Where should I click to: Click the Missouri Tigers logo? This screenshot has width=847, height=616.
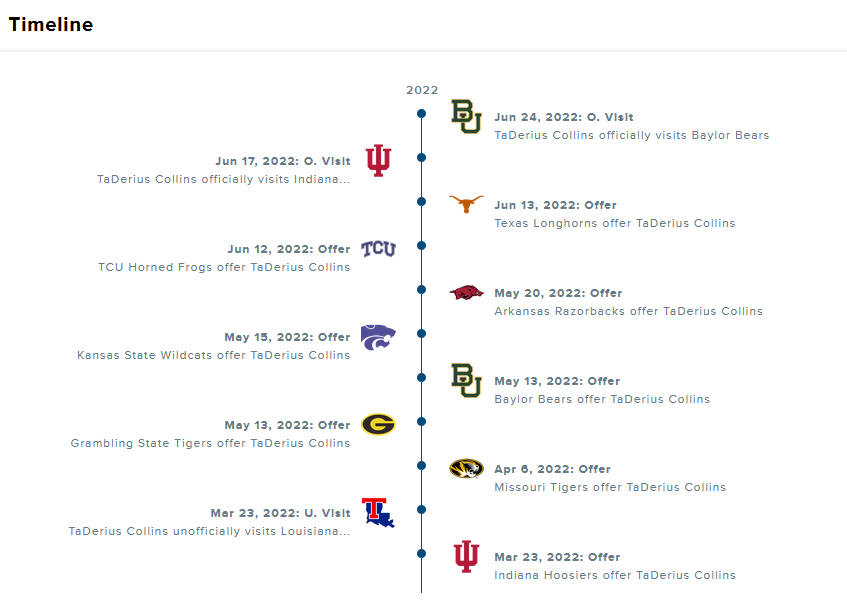[466, 469]
